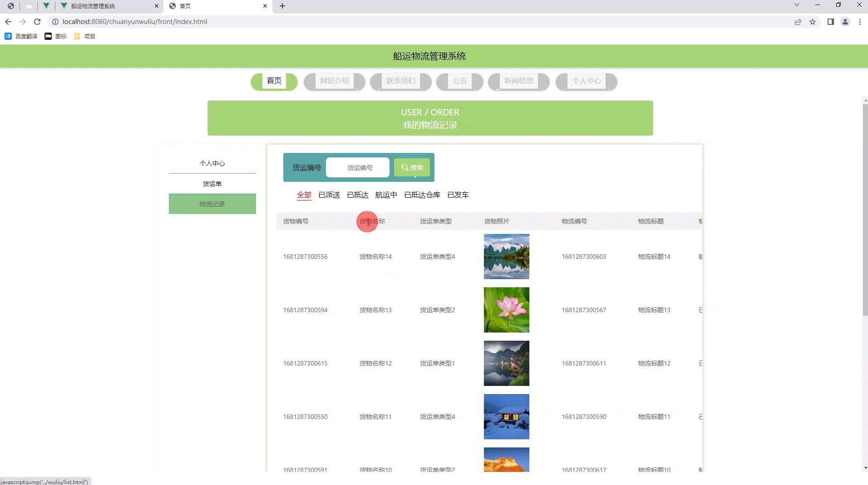Click the page vertical scrollbar thumb
Viewport: 868px width, 485px height.
pos(865,209)
